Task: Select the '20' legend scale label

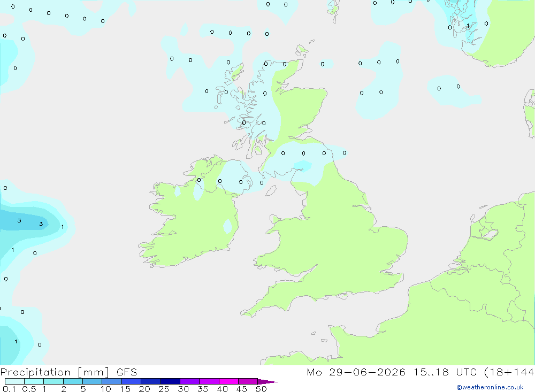Action: 144,389
